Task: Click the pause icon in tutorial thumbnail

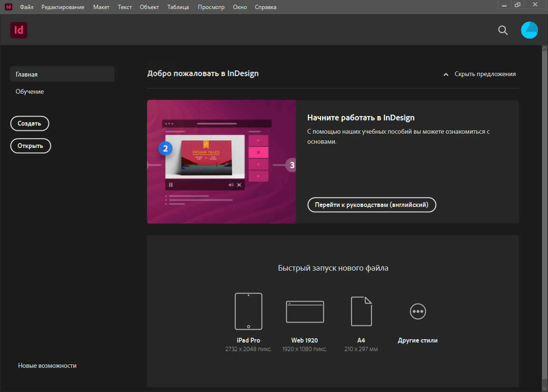Action: click(171, 185)
